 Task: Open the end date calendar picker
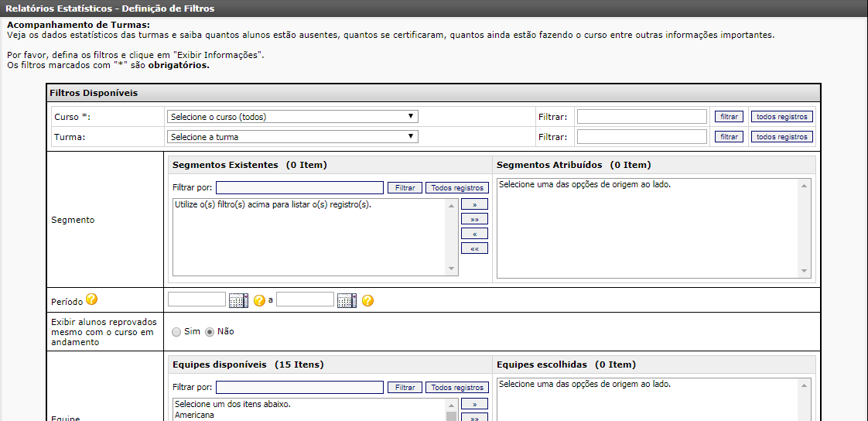pos(347,300)
